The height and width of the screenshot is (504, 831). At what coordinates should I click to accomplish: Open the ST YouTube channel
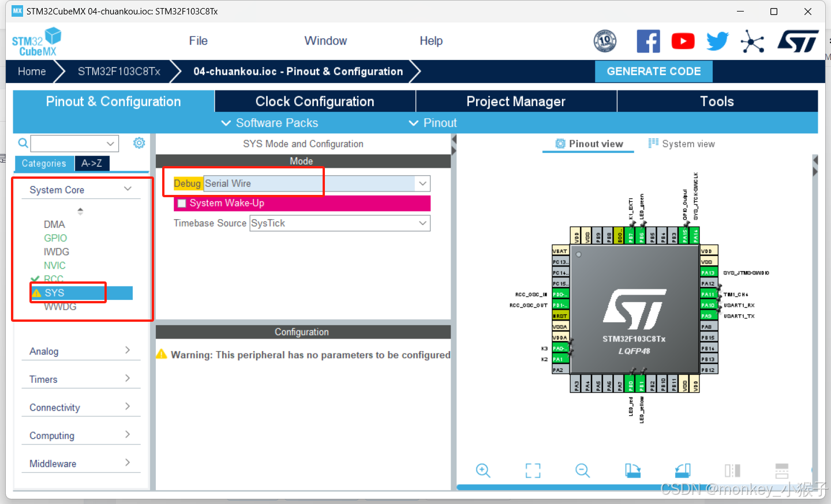pos(683,41)
